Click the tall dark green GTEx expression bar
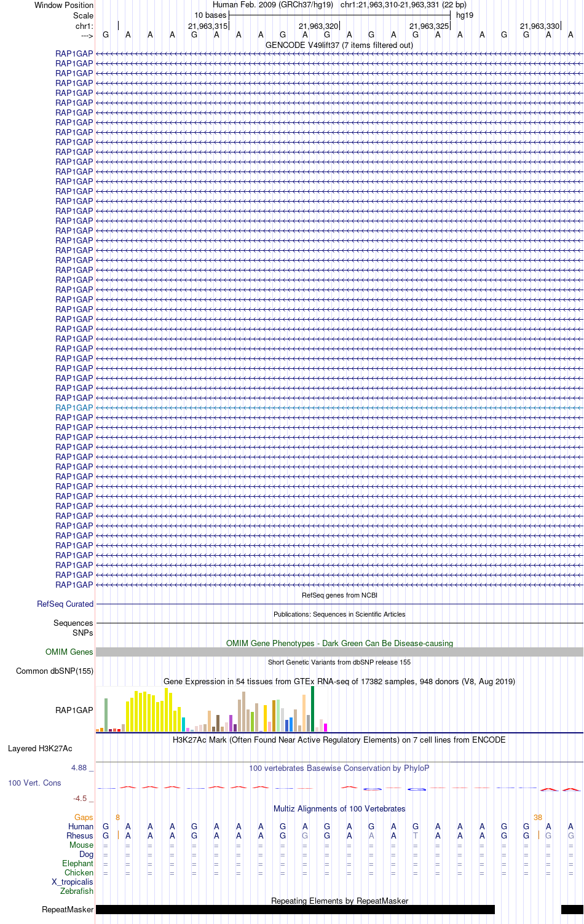The image size is (584, 924). pos(312,709)
